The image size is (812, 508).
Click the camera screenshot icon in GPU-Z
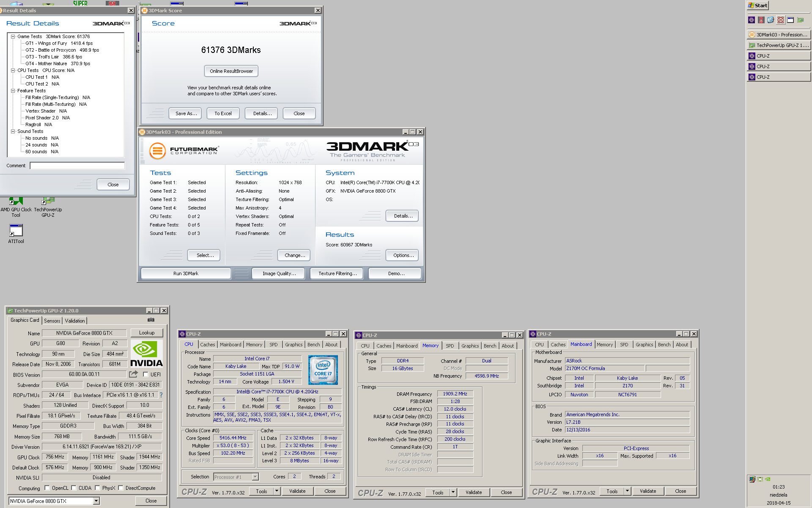tap(151, 320)
